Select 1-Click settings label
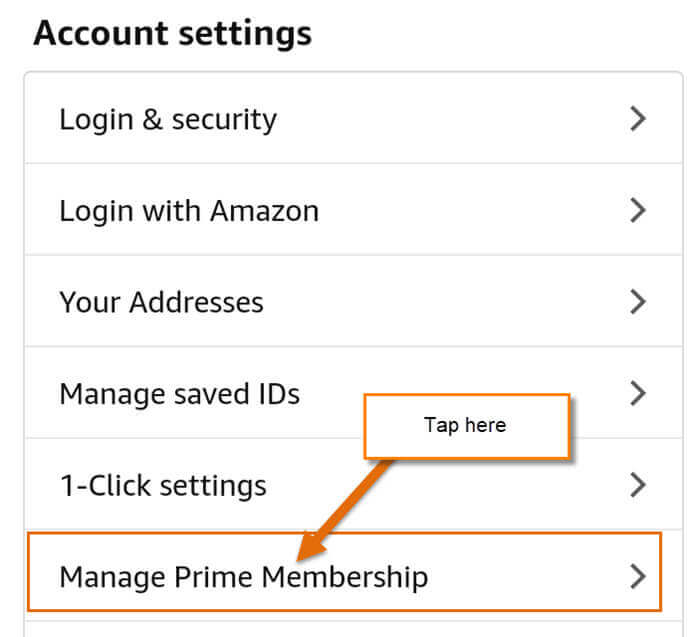The width and height of the screenshot is (700, 637). point(163,486)
